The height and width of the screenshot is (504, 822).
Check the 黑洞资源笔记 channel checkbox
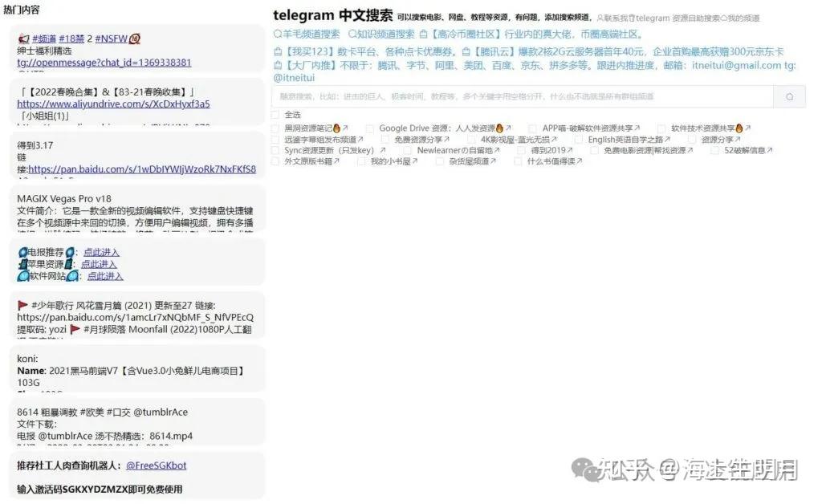pos(276,128)
